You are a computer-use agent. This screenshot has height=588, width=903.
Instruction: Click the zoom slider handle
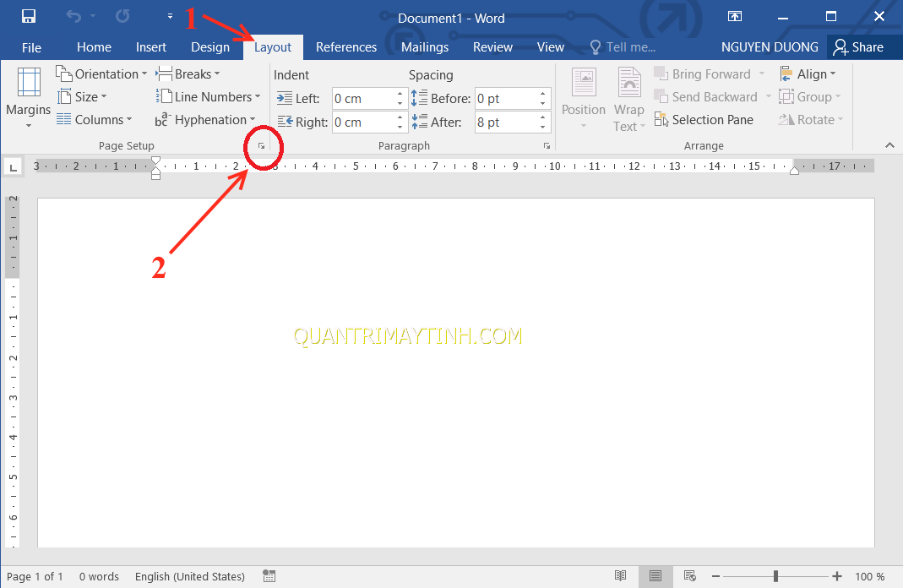click(775, 576)
